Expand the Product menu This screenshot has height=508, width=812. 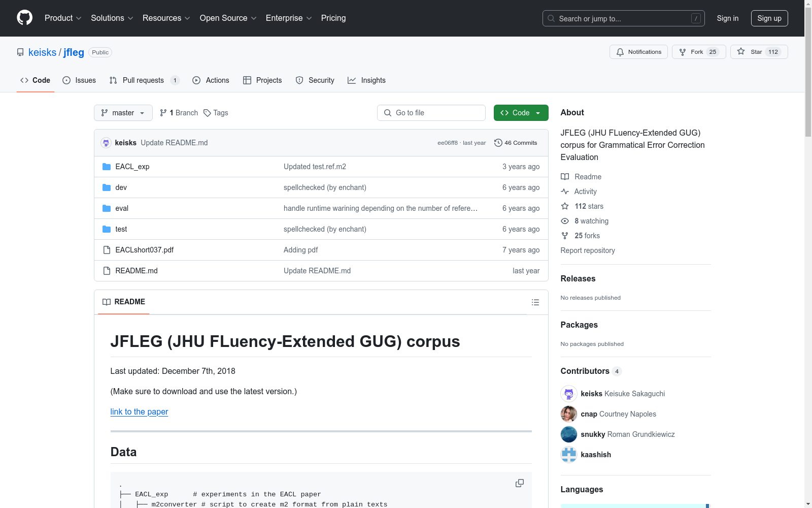[x=63, y=18]
